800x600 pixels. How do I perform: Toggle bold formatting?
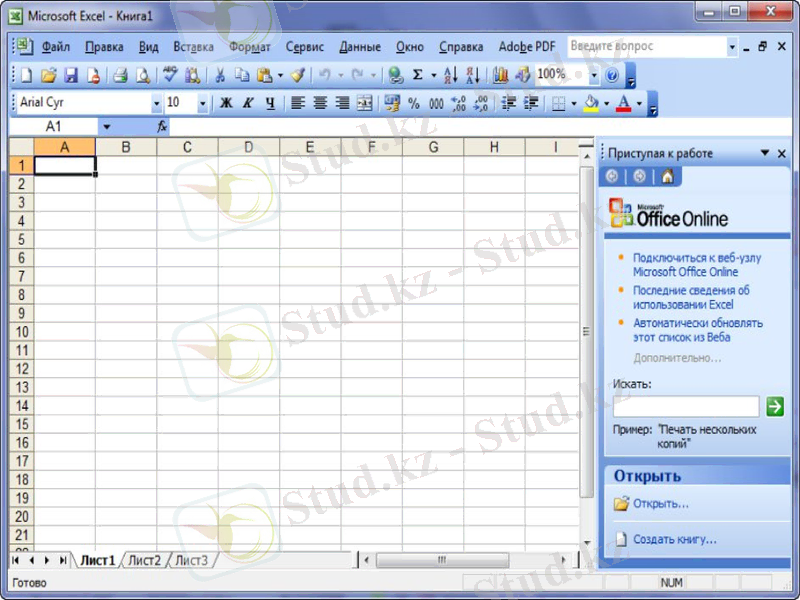tap(226, 102)
